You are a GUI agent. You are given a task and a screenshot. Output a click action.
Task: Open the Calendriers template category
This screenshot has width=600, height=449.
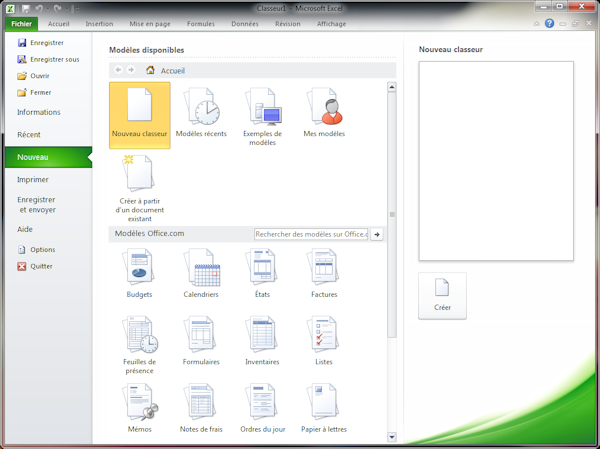coord(201,273)
